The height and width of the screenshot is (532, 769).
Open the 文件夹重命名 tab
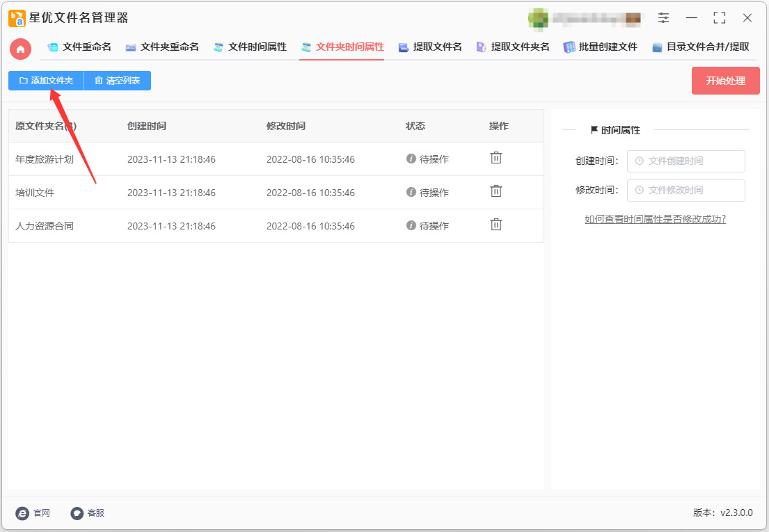162,47
